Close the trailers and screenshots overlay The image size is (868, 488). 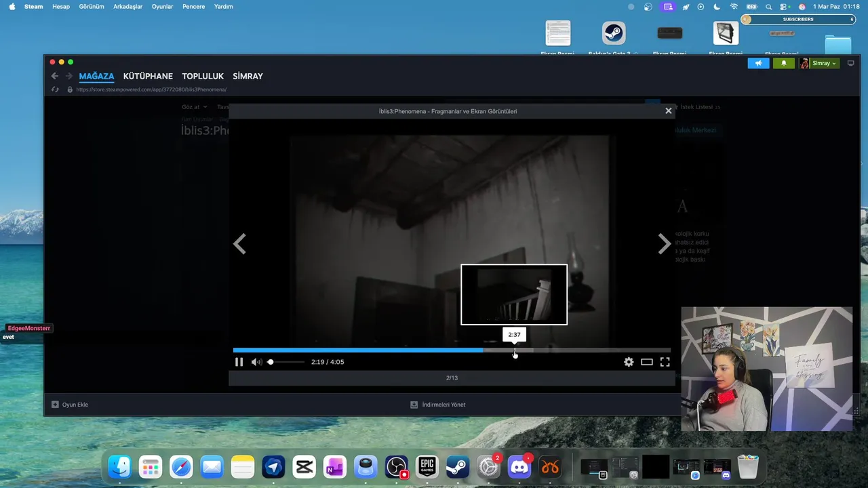pyautogui.click(x=668, y=110)
